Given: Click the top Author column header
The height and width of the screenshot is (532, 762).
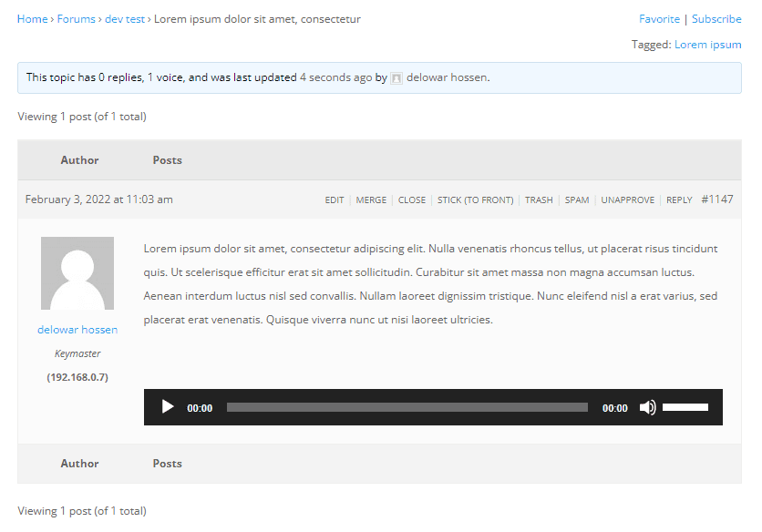Looking at the screenshot, I should [79, 160].
